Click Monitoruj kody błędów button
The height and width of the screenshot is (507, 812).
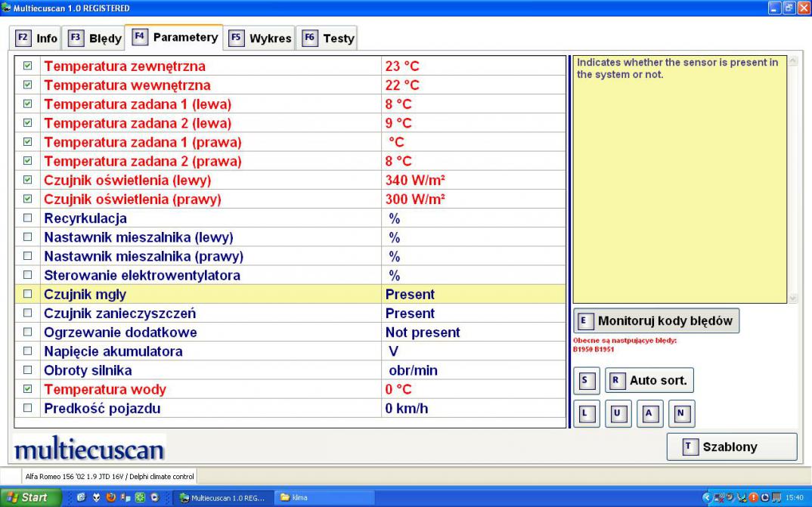point(656,320)
